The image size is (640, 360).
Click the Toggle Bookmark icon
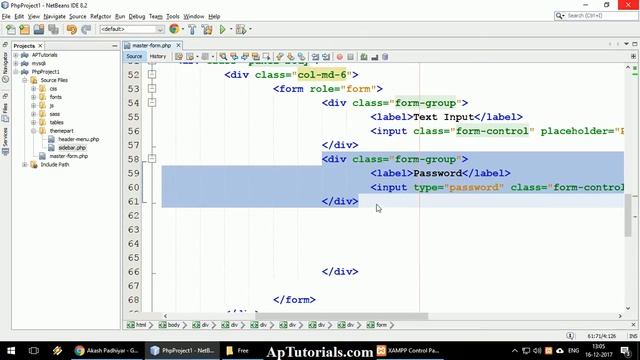point(301,57)
